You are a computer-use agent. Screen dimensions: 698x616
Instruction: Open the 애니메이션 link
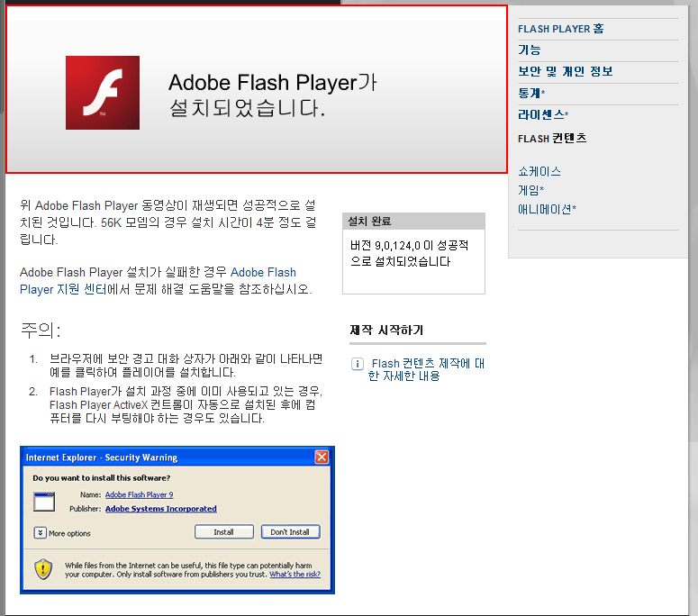(547, 209)
